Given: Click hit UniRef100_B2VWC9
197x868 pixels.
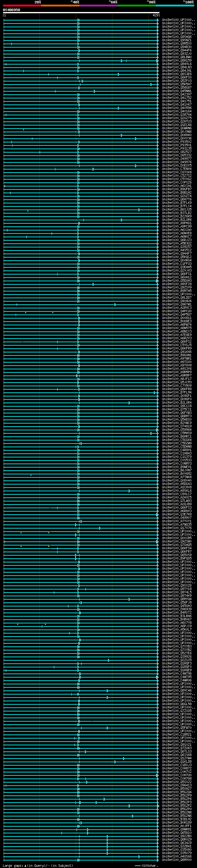Looking at the screenshot, I should click(176, 423).
